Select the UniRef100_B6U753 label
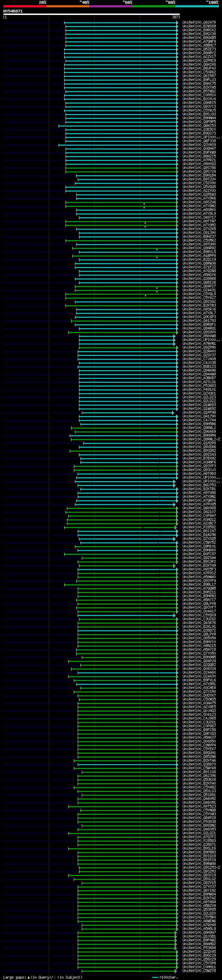 tap(199, 485)
